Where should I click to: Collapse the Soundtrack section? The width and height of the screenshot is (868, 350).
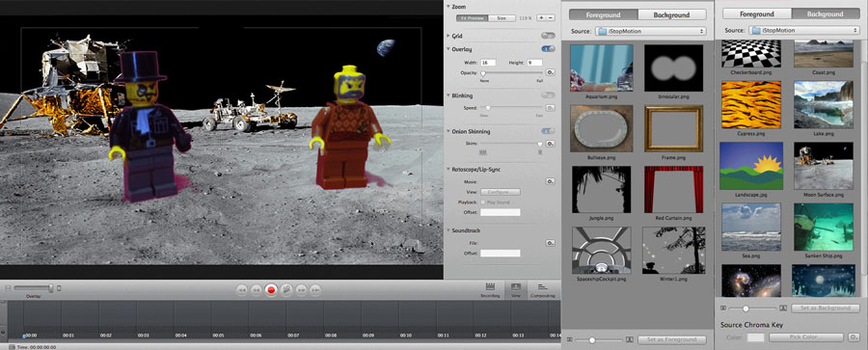click(448, 229)
